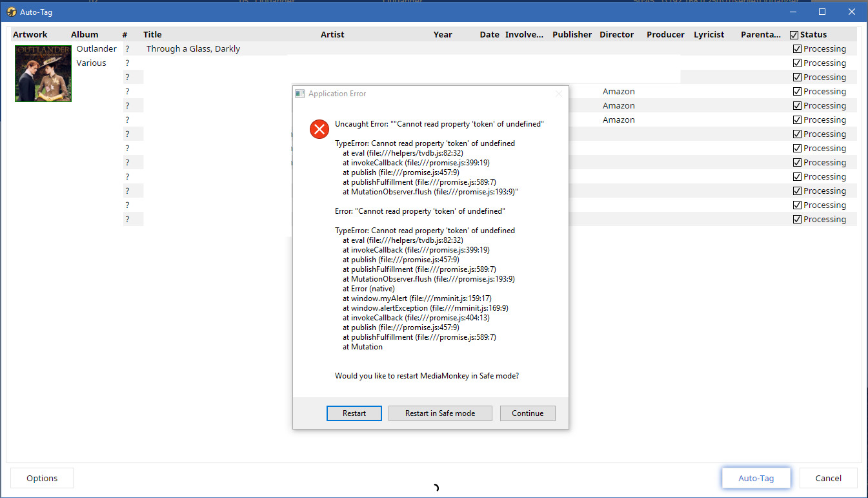This screenshot has height=498, width=868.
Task: Close the Application Error dialog
Action: pos(559,94)
